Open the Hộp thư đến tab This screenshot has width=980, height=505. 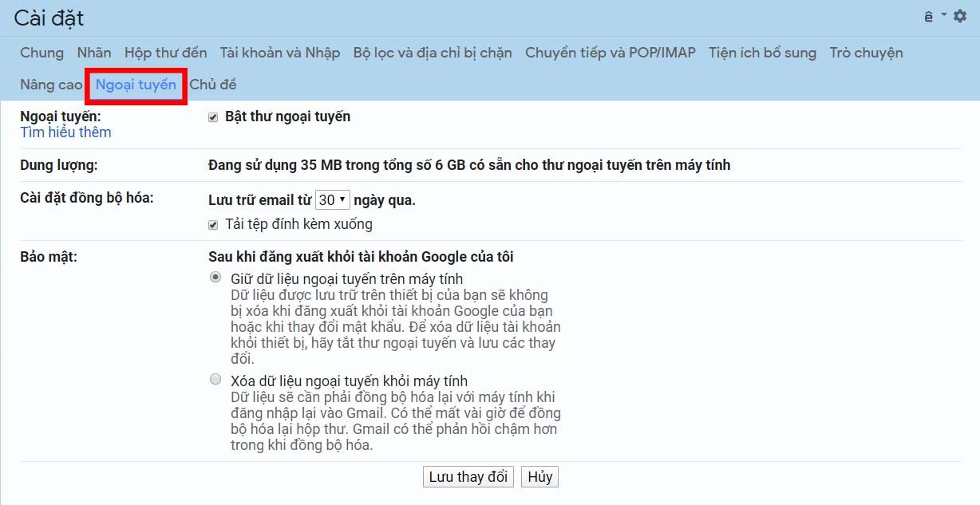(x=165, y=53)
